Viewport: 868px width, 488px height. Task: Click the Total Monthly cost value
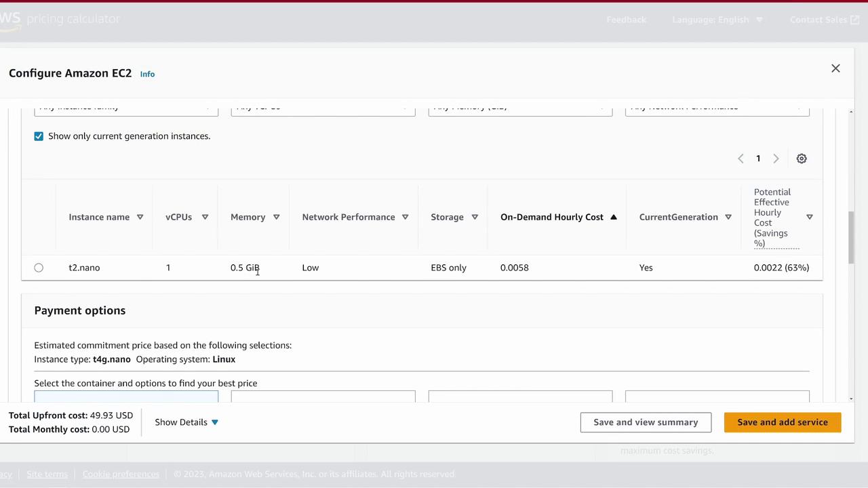click(x=111, y=430)
